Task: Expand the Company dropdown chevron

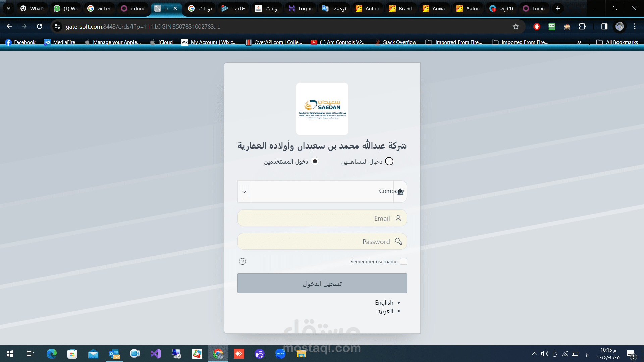Action: [x=244, y=192]
